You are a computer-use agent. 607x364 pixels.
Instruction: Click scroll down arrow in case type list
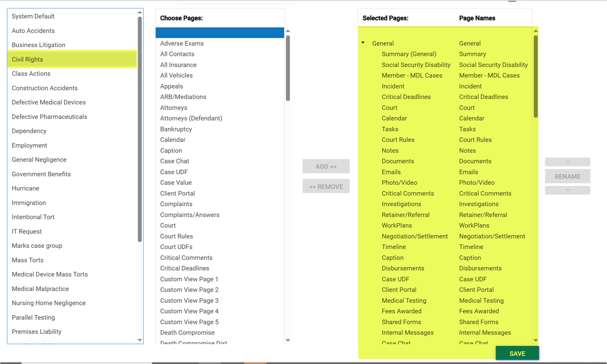(140, 340)
